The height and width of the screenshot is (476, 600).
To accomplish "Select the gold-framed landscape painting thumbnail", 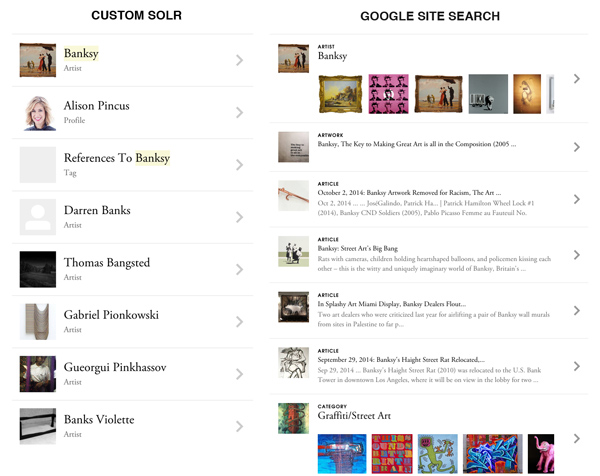I will [340, 94].
